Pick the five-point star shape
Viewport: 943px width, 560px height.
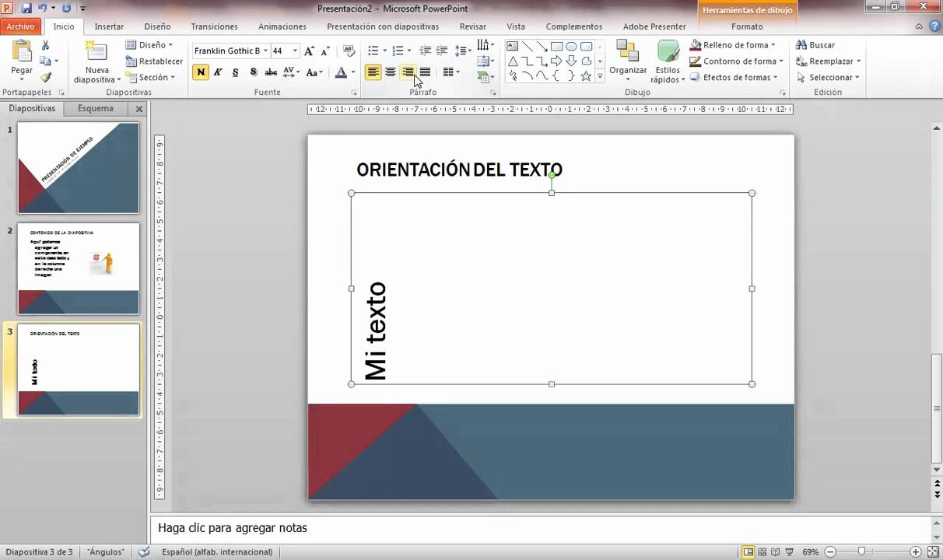[586, 75]
